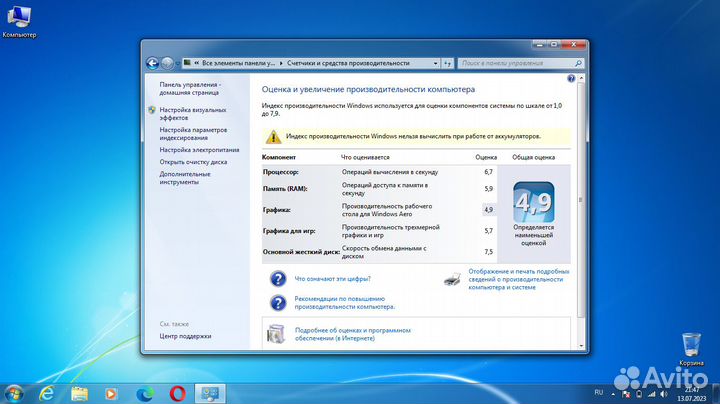Open 'Дополнительные инструменты' link
The image size is (720, 404).
tap(185, 178)
